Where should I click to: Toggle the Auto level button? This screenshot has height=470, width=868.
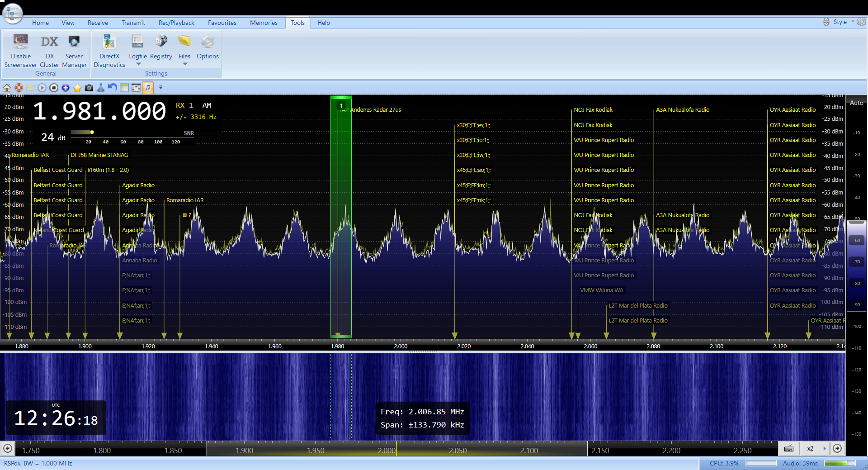point(856,103)
